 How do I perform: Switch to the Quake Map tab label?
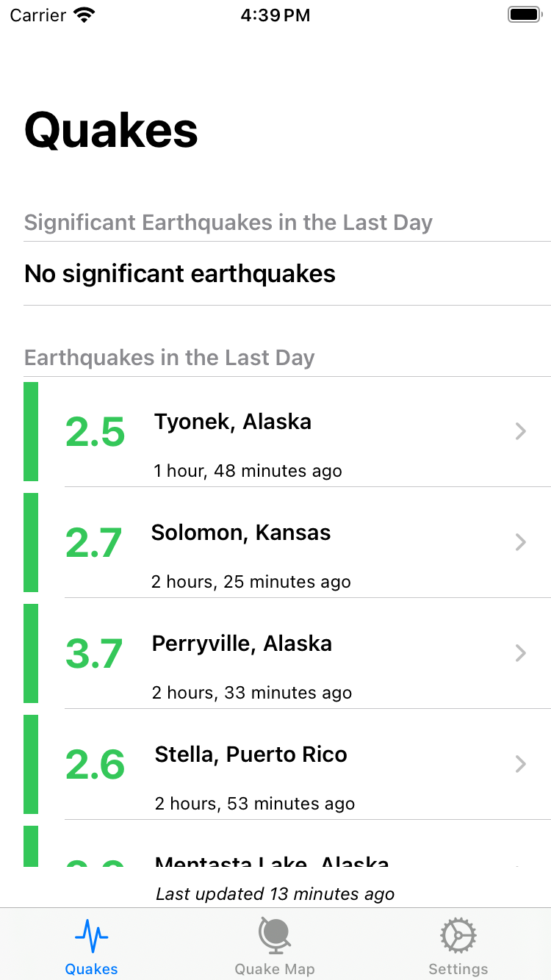(275, 969)
